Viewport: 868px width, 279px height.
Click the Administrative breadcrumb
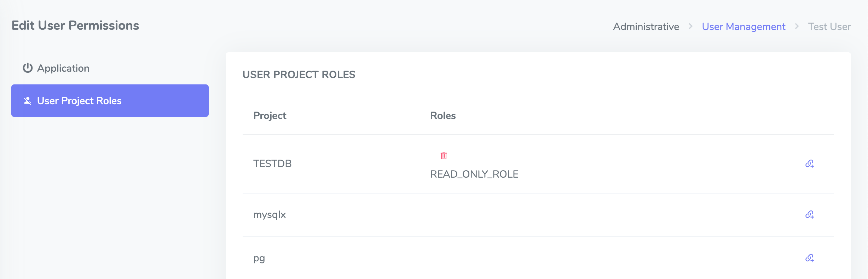pos(646,26)
